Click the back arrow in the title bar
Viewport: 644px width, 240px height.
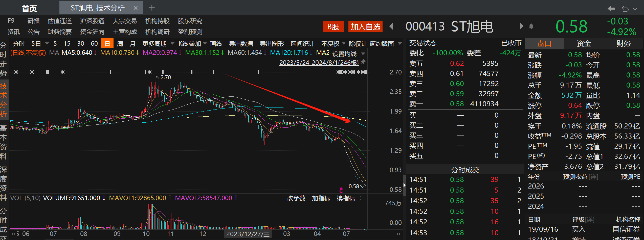point(611,9)
